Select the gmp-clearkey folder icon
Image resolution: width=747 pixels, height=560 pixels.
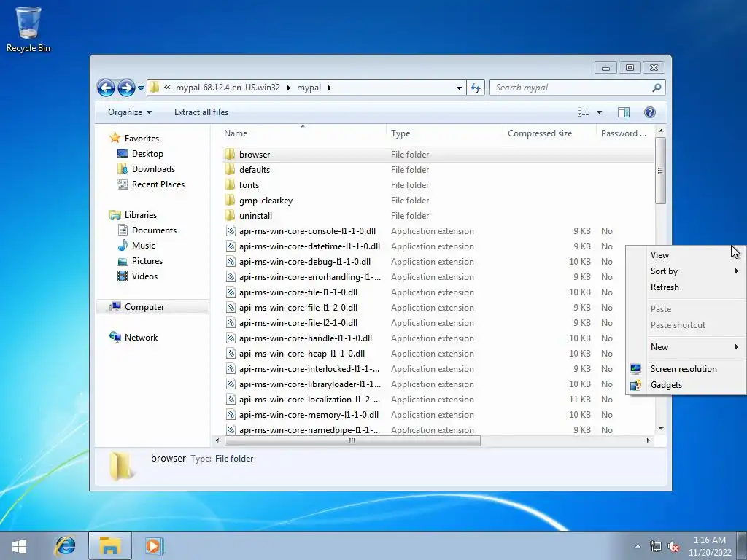pos(230,200)
